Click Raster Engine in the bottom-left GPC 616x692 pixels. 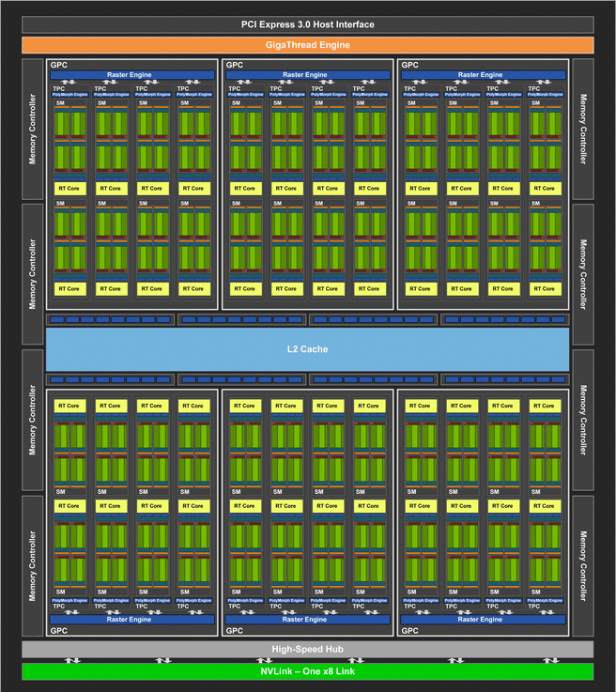coord(132,619)
